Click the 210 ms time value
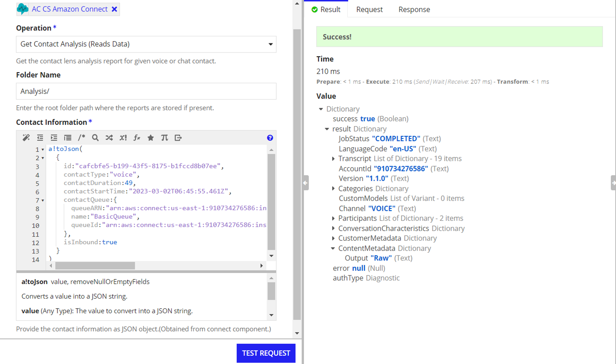Screen dimensions: 616x364 click(328, 71)
